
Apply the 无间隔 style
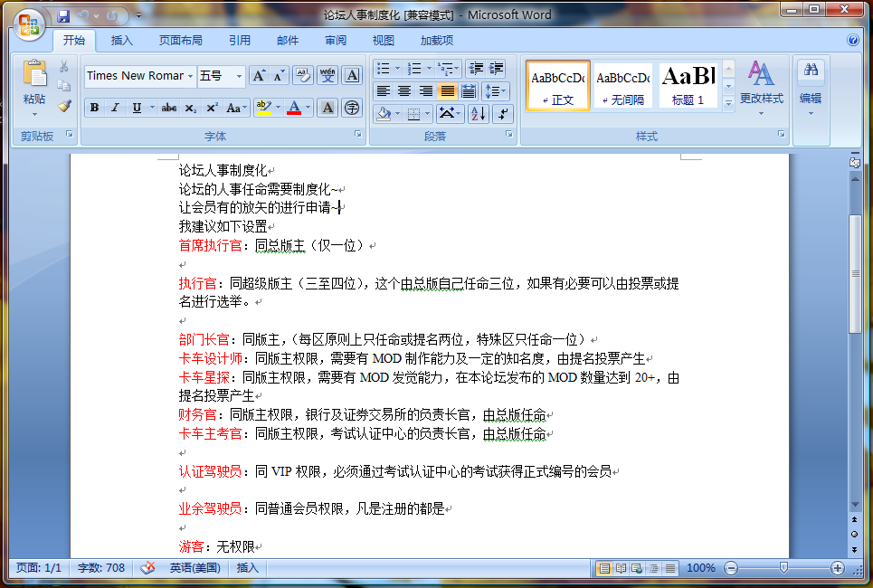point(623,85)
